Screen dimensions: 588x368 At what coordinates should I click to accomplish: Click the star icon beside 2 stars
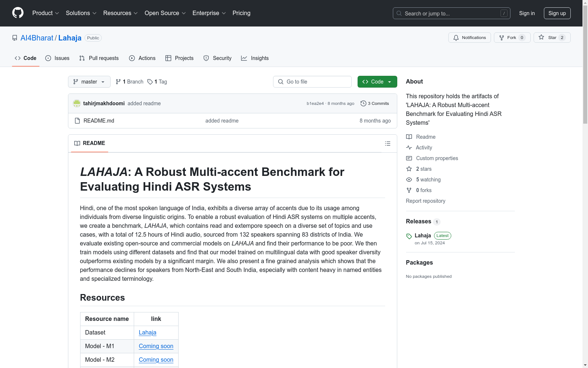[409, 169]
